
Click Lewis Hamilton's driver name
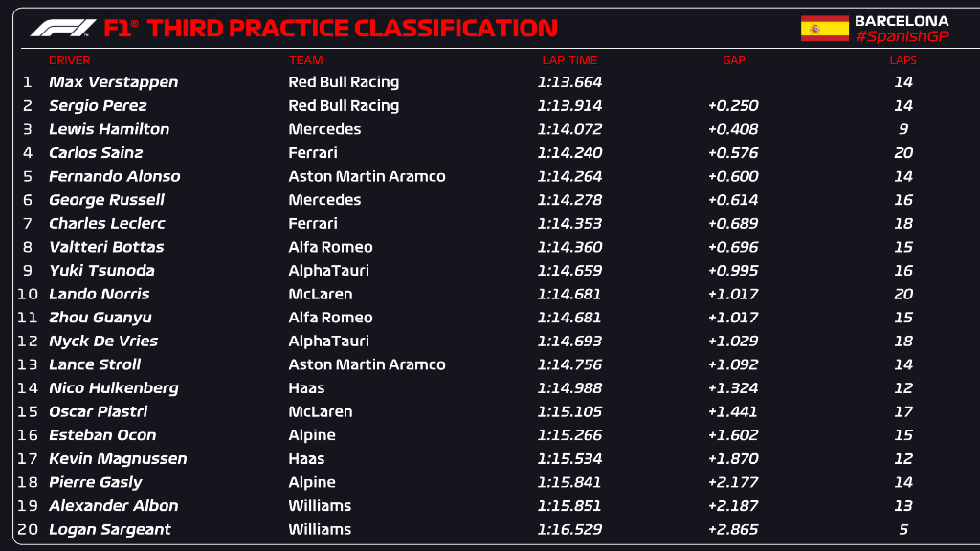click(x=109, y=129)
